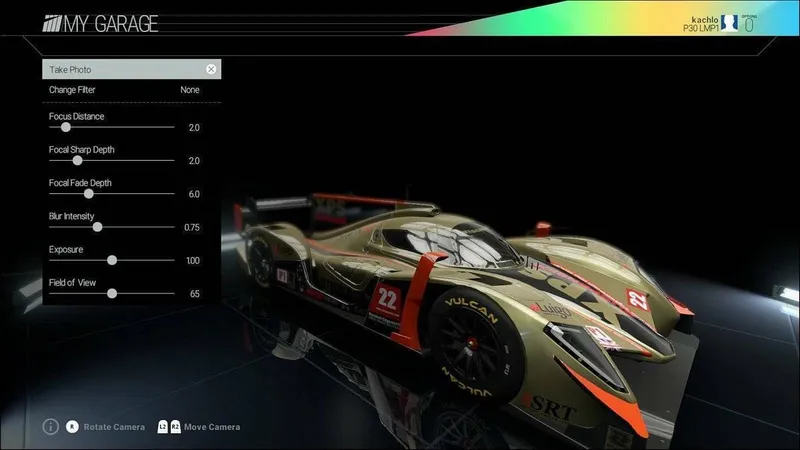This screenshot has width=800, height=450.
Task: Click the Rotate Camera label
Action: 114,427
